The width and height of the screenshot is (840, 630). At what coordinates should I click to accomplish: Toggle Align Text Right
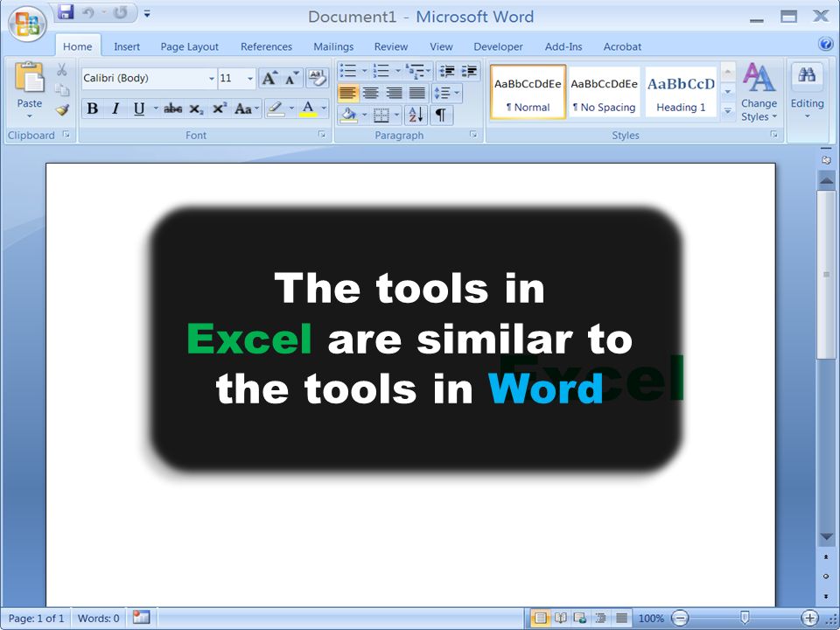click(394, 94)
